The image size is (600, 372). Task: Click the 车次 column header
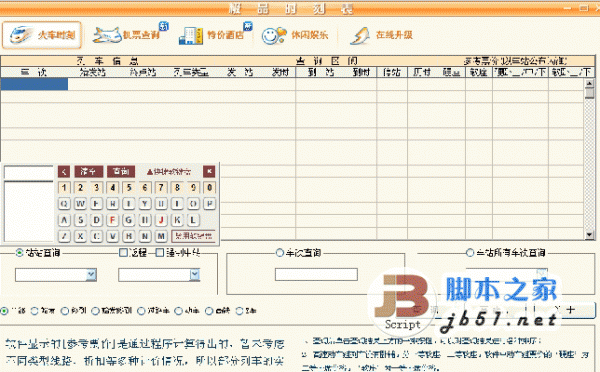pyautogui.click(x=34, y=72)
